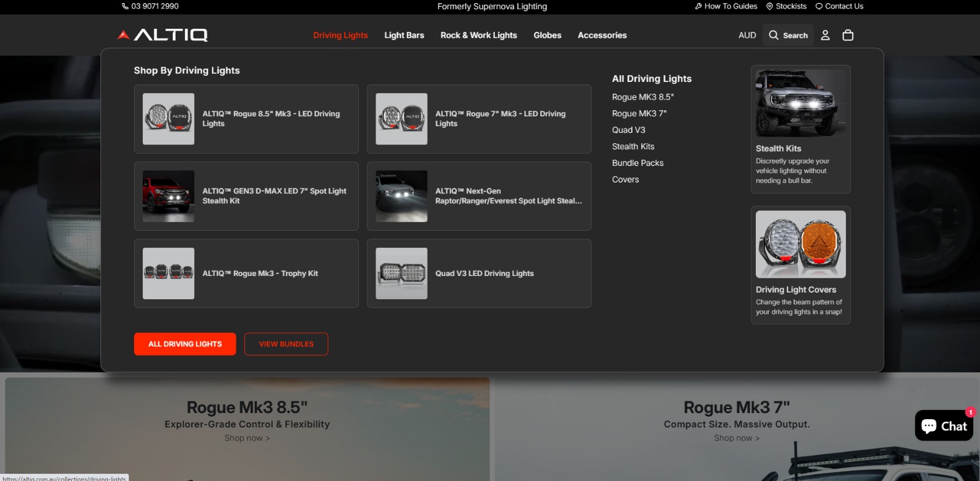Open the account user icon

tap(825, 35)
